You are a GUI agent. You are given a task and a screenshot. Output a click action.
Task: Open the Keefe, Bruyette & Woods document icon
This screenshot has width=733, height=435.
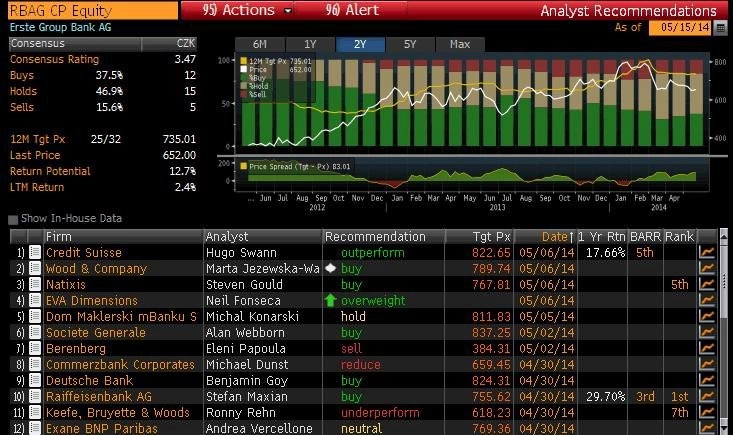35,412
